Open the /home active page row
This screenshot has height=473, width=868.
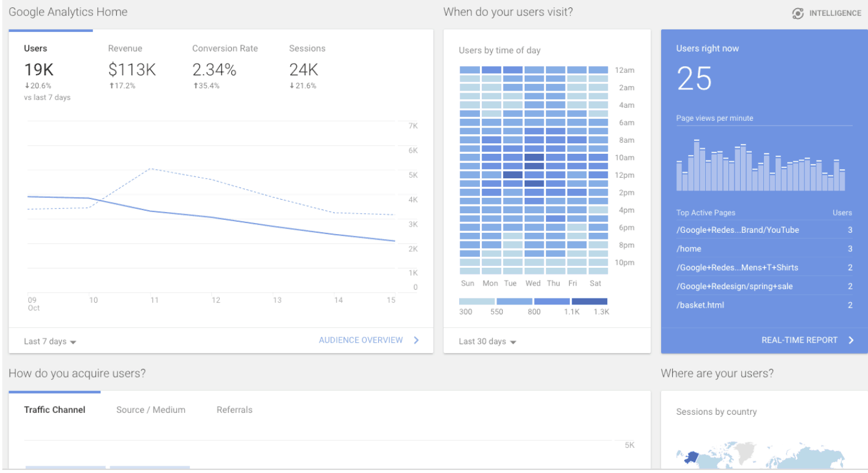pyautogui.click(x=689, y=249)
